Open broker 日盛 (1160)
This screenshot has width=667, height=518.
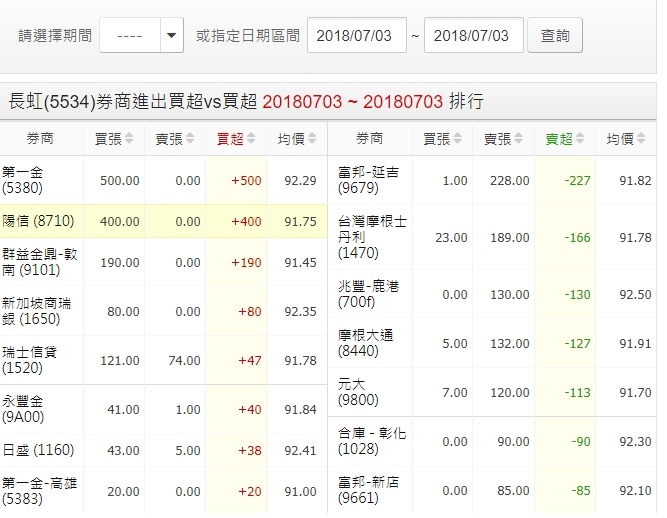38,450
